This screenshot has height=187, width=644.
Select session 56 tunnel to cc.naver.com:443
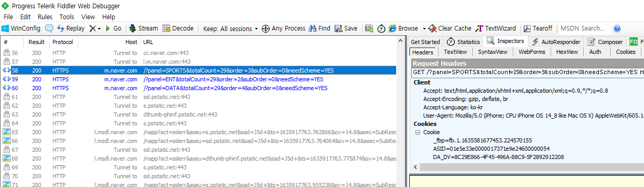(x=199, y=53)
